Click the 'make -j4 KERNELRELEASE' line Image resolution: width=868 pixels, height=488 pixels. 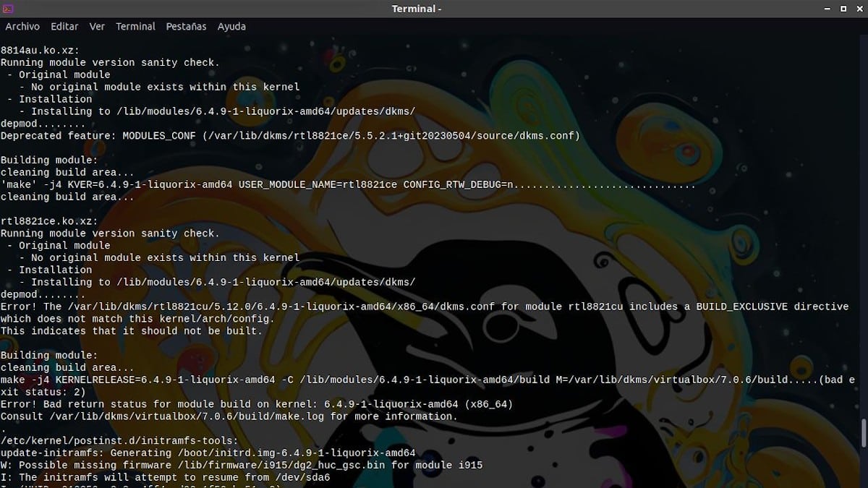[x=428, y=380]
